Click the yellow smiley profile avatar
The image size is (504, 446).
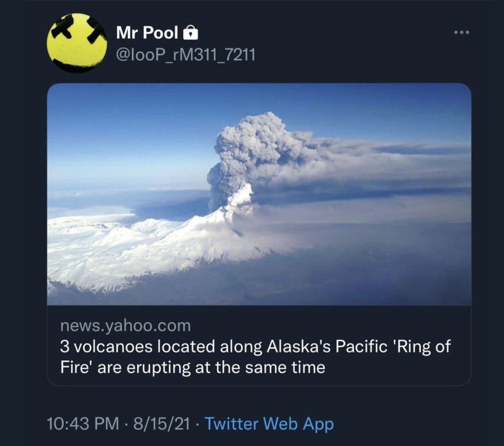pos(76,42)
